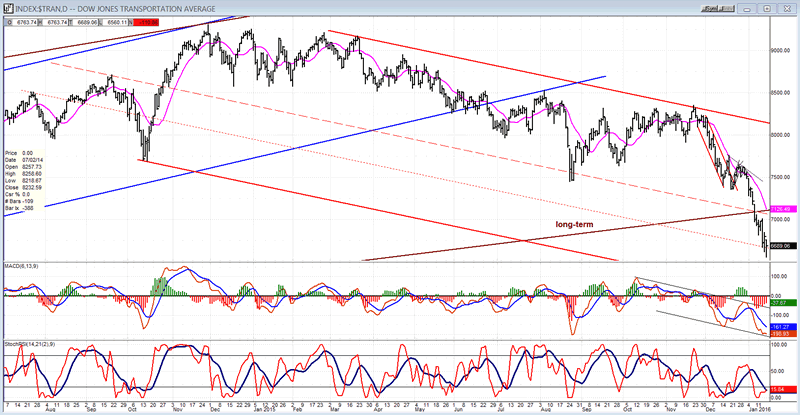The width and height of the screenshot is (800, 415).
Task: Click the 7500.00 price axis label
Action: tap(781, 177)
